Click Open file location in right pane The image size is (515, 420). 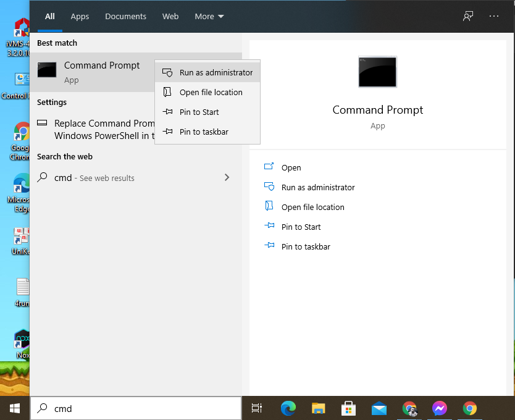pyautogui.click(x=312, y=207)
